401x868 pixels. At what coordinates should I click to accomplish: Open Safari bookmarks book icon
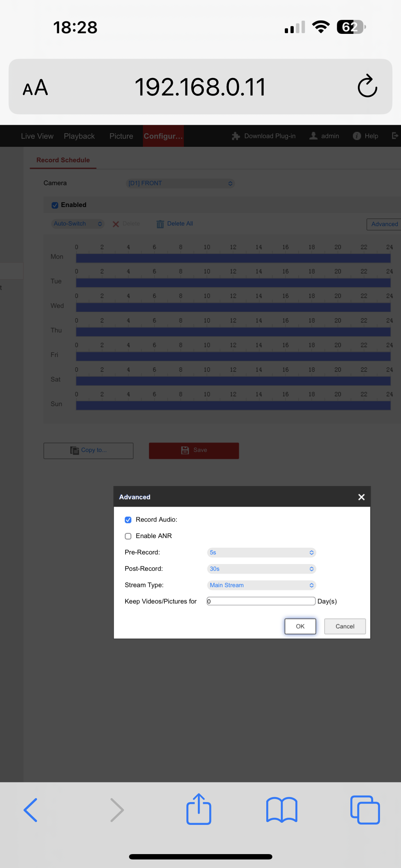(282, 810)
